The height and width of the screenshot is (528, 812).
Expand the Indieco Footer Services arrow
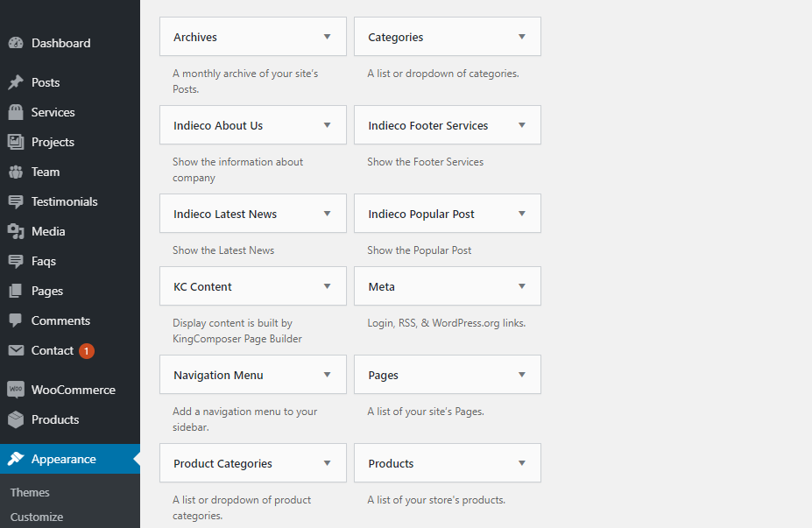point(522,125)
